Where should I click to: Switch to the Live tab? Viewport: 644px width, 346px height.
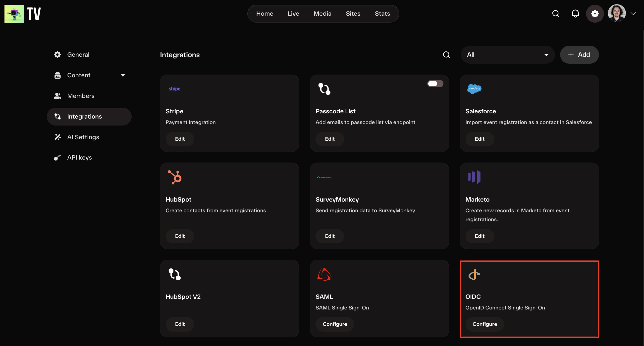(293, 14)
